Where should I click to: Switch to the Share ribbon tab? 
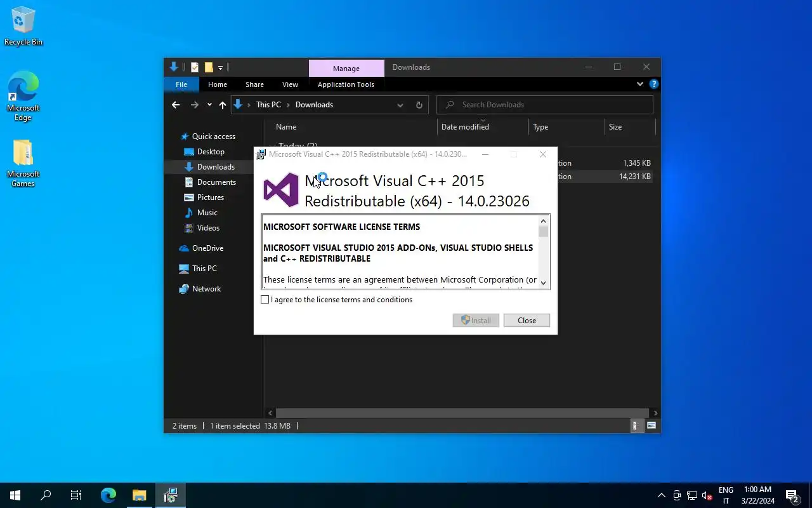254,84
